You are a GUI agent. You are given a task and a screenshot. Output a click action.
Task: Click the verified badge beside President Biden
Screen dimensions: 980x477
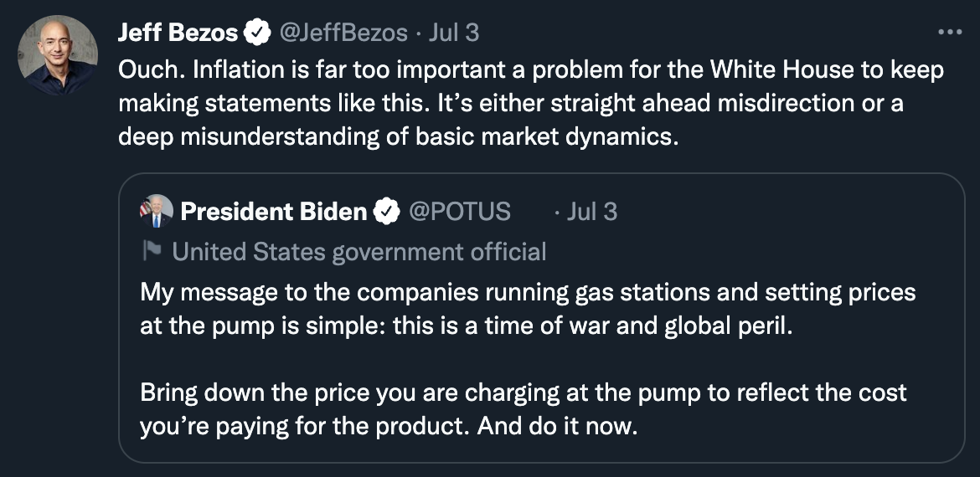(x=386, y=212)
